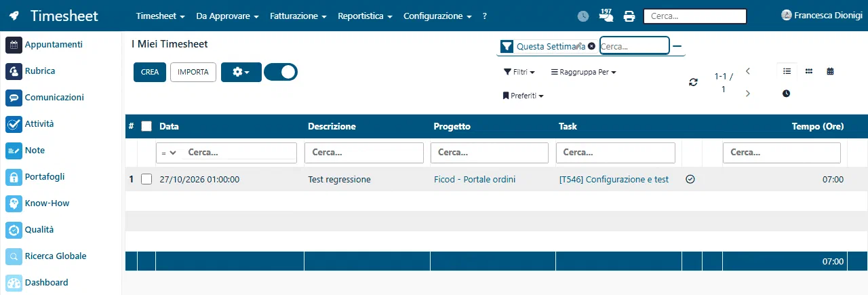Click Task column filter field
Viewport: 868px width, 295px height.
point(616,153)
